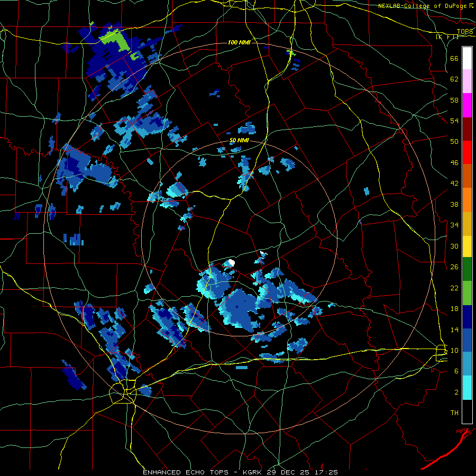This screenshot has height=476, width=476.
Task: Click the '66' value on the tops scale
Action: [x=454, y=58]
